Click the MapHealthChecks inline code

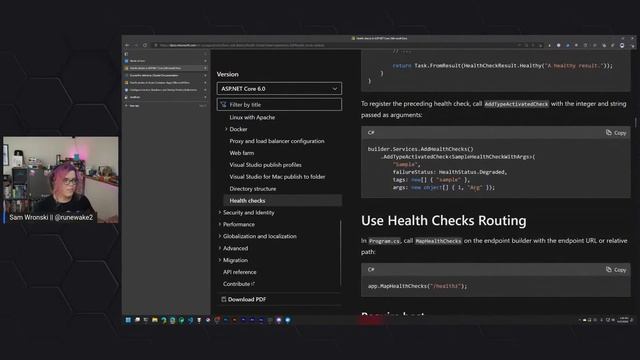tap(438, 241)
